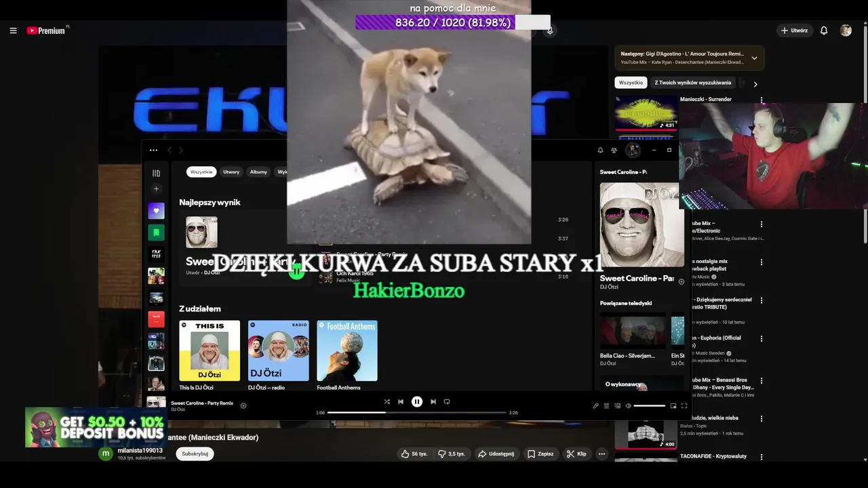Image resolution: width=868 pixels, height=488 pixels.
Task: Add Sweet Caroline to Liked Songs
Action: [243, 406]
